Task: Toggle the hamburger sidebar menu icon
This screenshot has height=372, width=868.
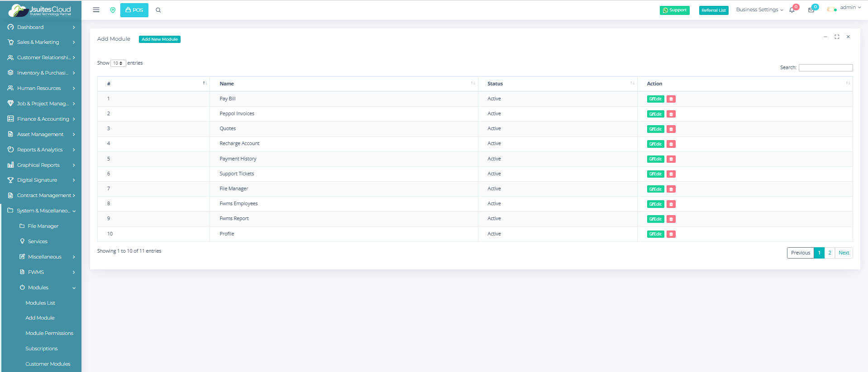Action: click(x=96, y=10)
